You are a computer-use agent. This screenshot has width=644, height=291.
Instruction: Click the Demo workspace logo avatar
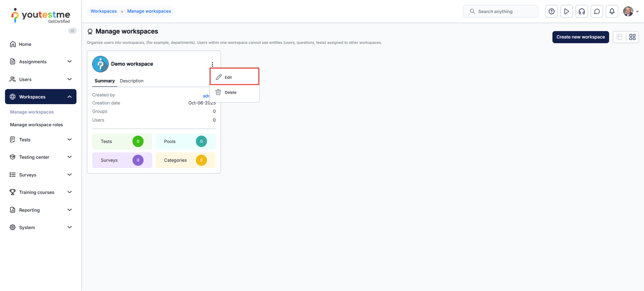click(100, 64)
